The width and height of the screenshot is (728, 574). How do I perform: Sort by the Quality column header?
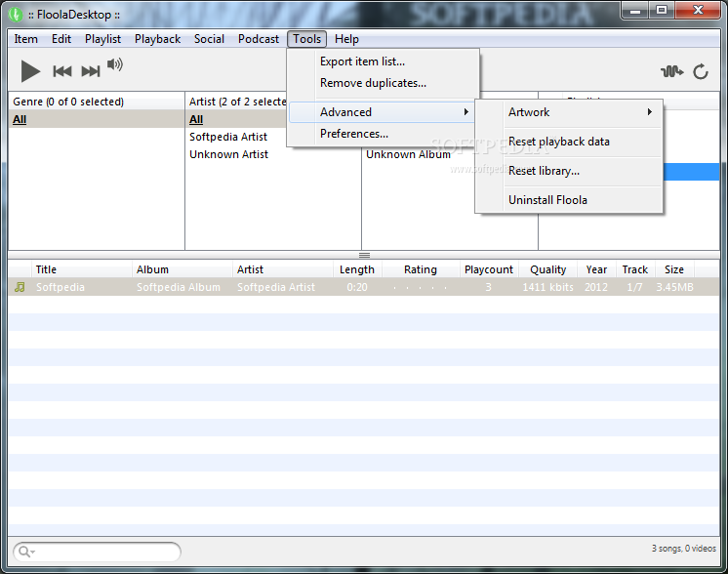click(x=547, y=269)
